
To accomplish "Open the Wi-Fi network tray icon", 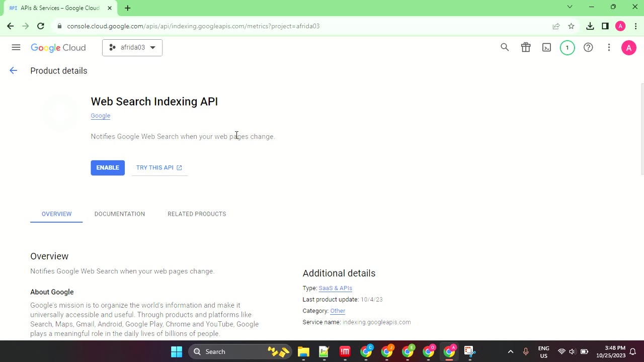I will pyautogui.click(x=561, y=351).
